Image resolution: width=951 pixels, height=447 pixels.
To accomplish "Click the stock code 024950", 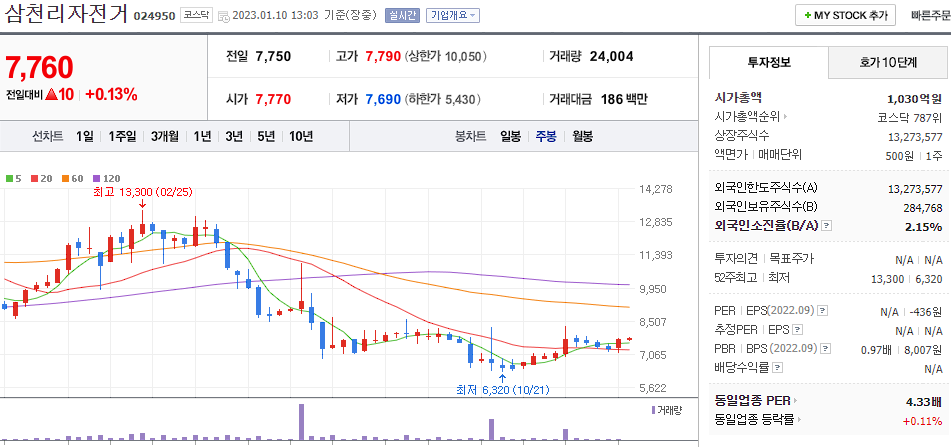I will [x=154, y=16].
